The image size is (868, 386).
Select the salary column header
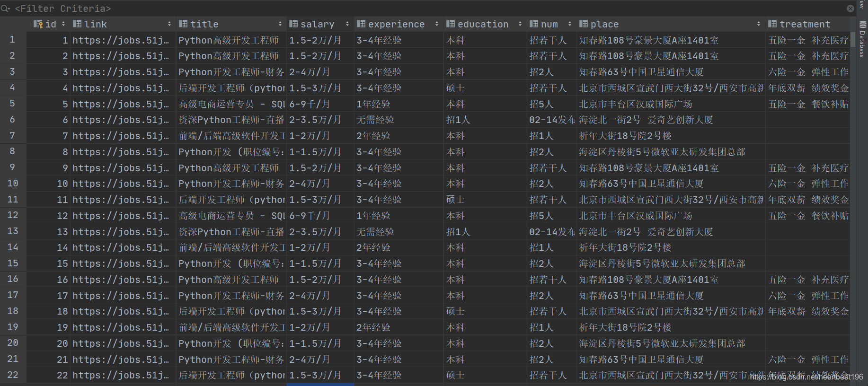click(x=320, y=24)
